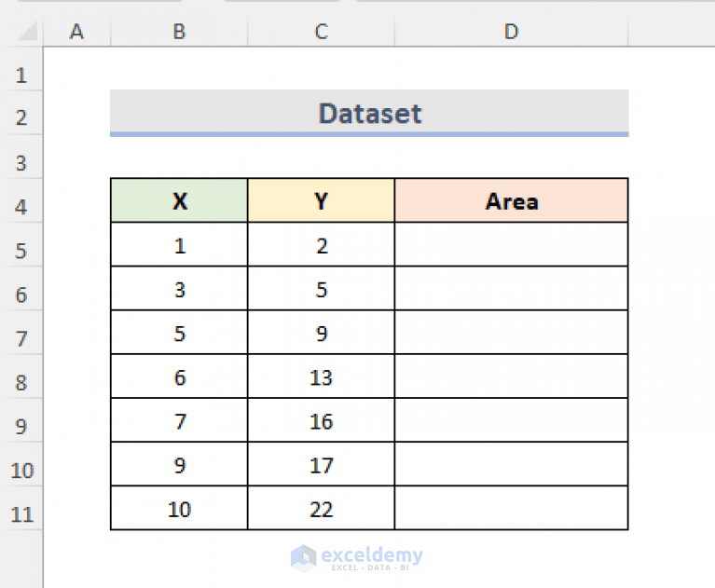
Task: Select empty Area cell in row 6
Action: point(511,289)
